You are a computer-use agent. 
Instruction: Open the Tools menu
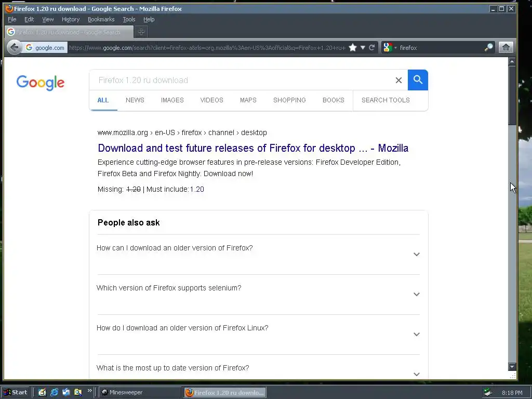click(129, 19)
